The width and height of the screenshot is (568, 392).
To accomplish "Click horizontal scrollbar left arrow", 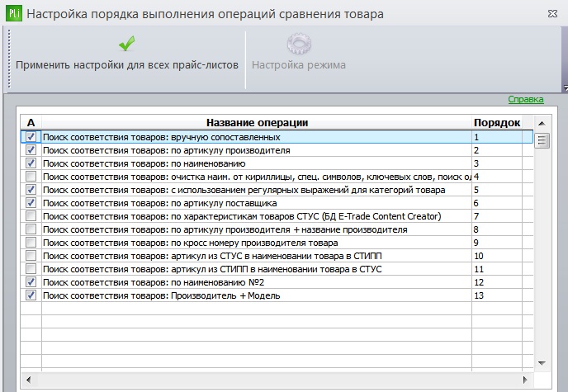I will [28, 380].
